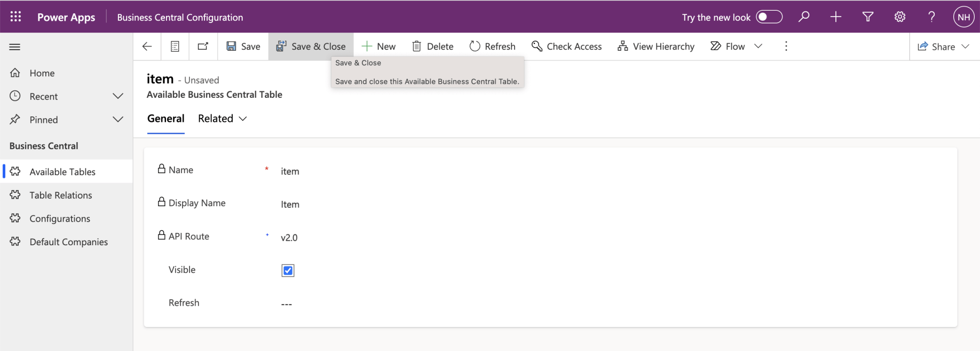Click the lock icon beside Display Name
Viewport: 980px width, 351px height.
pos(162,202)
